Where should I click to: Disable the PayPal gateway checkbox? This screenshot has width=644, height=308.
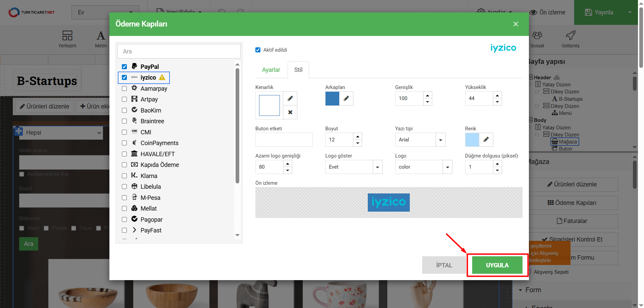tap(124, 67)
